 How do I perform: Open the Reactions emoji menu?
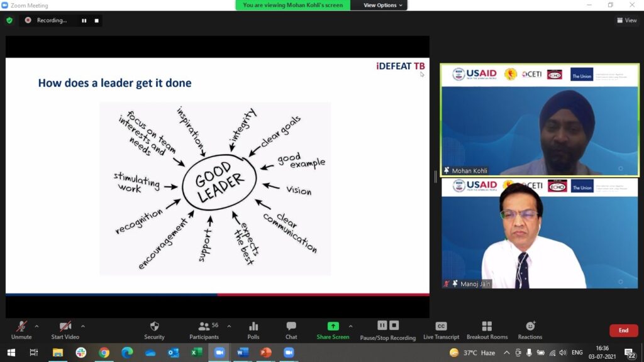[x=530, y=327]
